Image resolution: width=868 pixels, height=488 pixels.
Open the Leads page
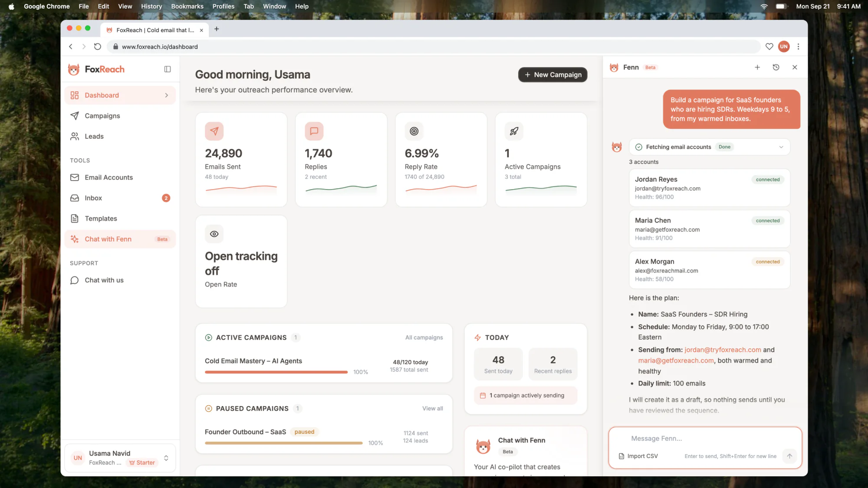coord(120,136)
